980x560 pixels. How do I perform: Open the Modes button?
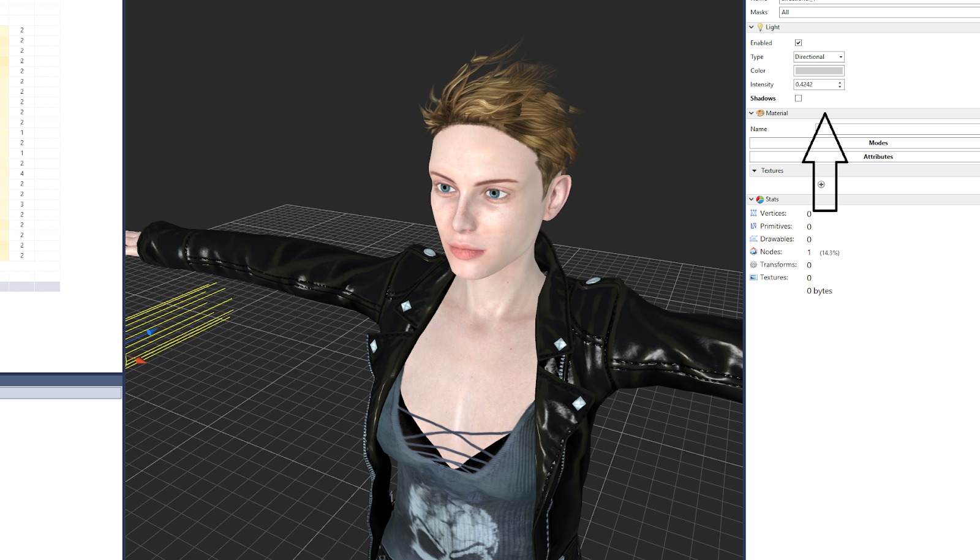pyautogui.click(x=865, y=143)
